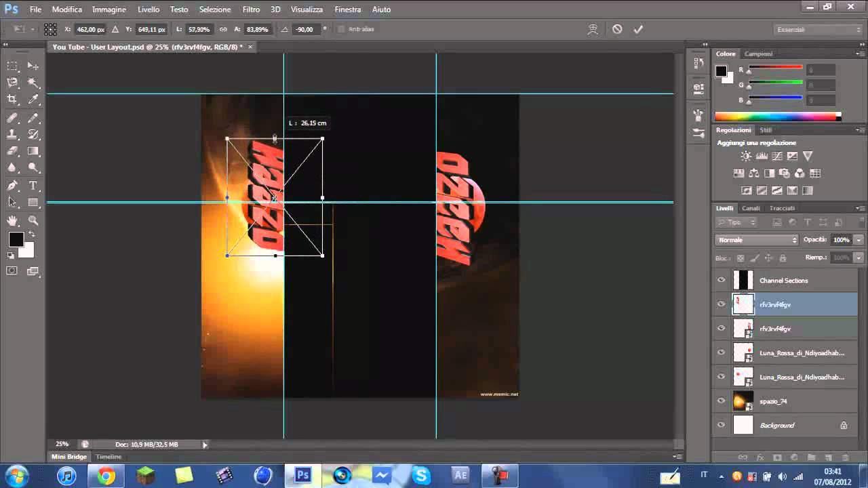Cancel the transform

coord(617,29)
